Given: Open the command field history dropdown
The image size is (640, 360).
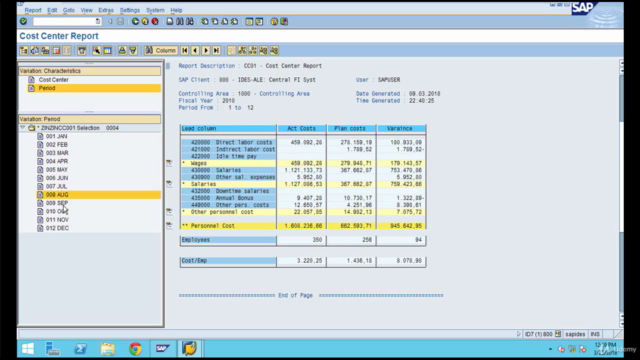Looking at the screenshot, I should (x=98, y=21).
